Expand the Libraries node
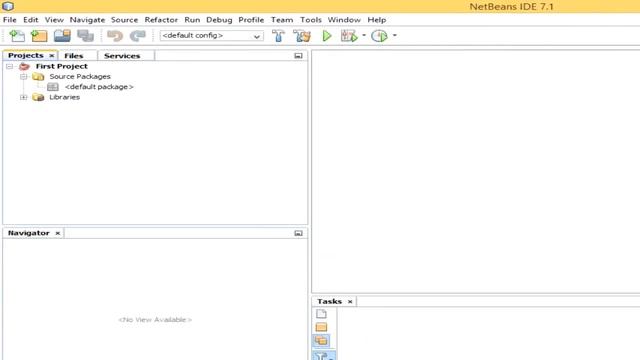 coord(24,98)
